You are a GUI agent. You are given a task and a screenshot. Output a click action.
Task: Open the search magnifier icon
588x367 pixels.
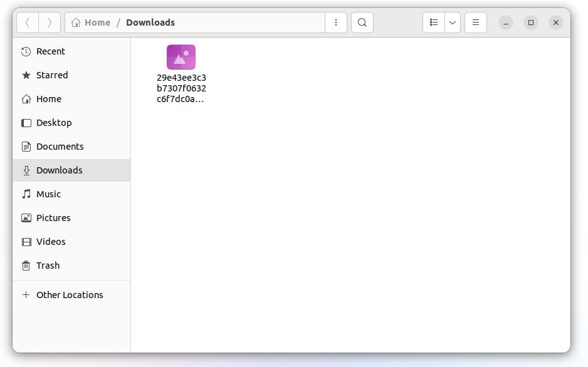362,23
